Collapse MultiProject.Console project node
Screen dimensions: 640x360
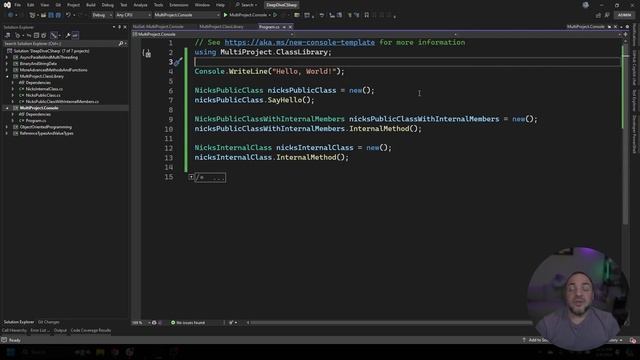pos(7,108)
